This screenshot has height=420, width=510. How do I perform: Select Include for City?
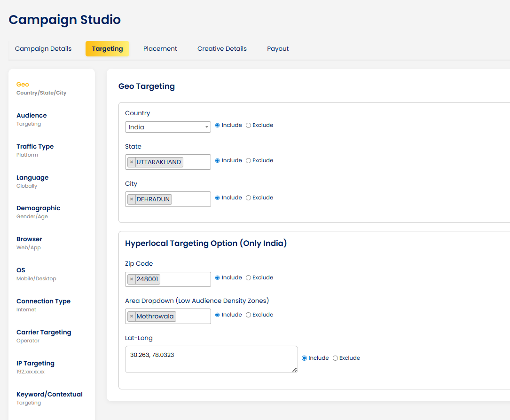(217, 198)
